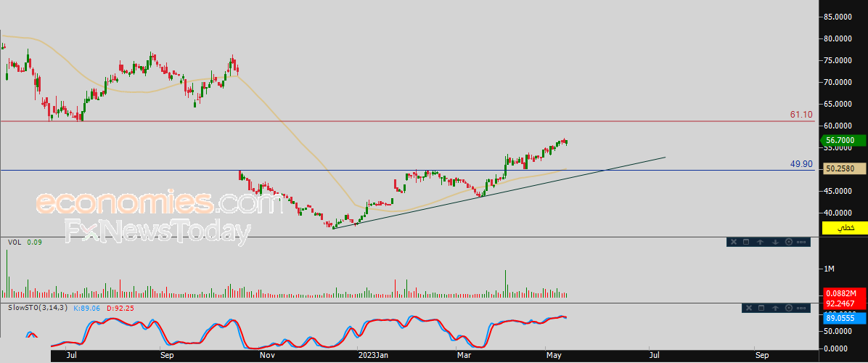Click the Nov label on the time axis

coord(268,354)
